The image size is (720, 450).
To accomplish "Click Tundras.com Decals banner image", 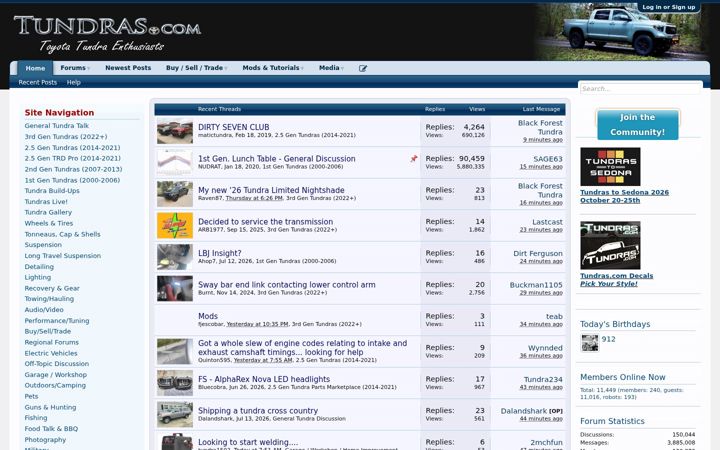I will click(610, 245).
